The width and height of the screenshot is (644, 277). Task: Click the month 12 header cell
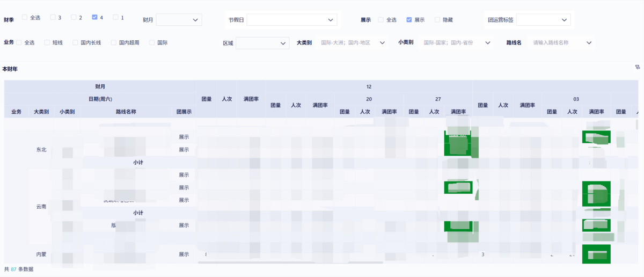369,86
